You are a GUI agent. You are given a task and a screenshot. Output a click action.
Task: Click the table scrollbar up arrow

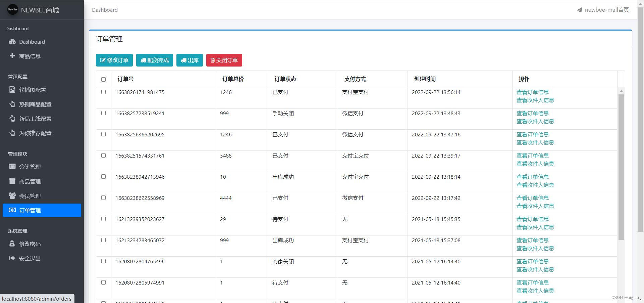coord(621,91)
